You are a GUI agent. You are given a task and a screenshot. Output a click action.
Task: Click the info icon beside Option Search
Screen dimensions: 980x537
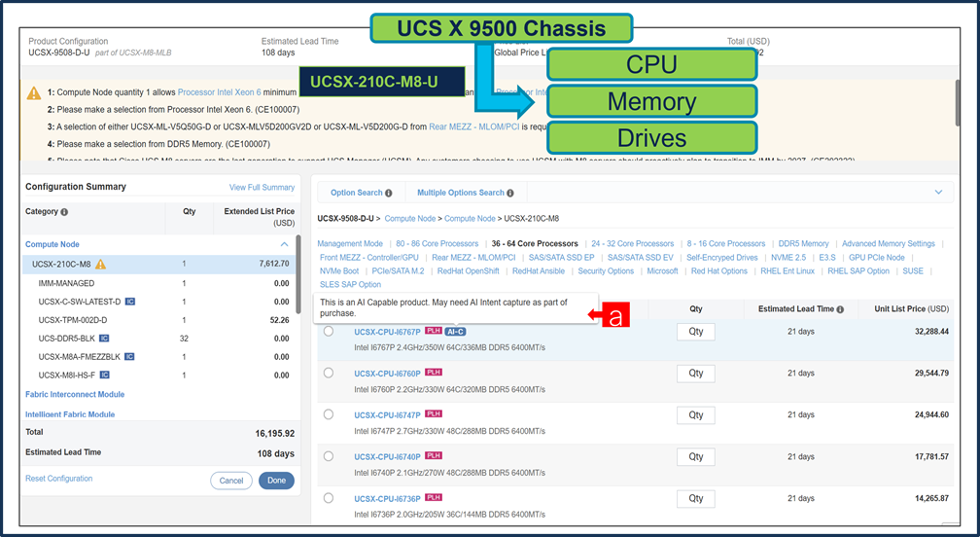click(x=389, y=194)
